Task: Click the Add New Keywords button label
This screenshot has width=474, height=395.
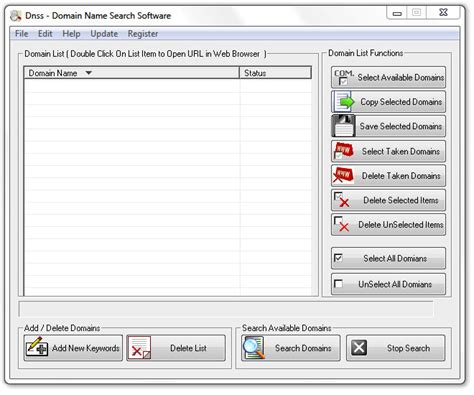Action: tap(86, 348)
